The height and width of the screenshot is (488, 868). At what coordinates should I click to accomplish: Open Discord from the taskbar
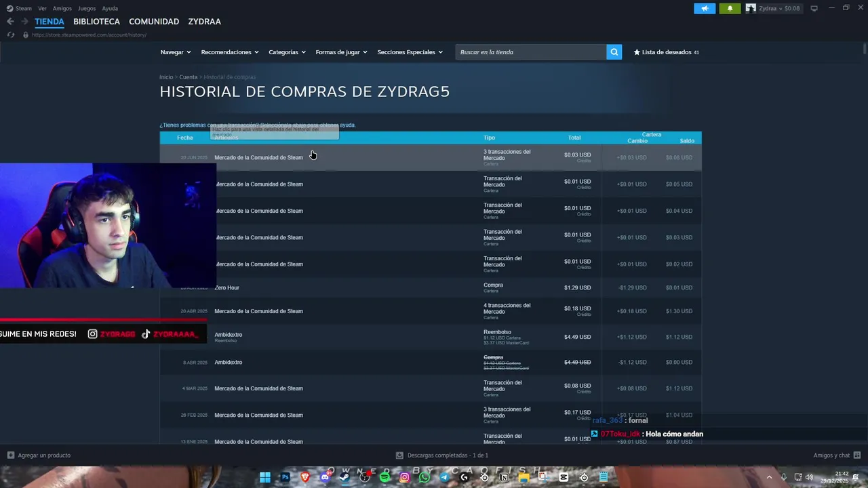[x=325, y=477]
